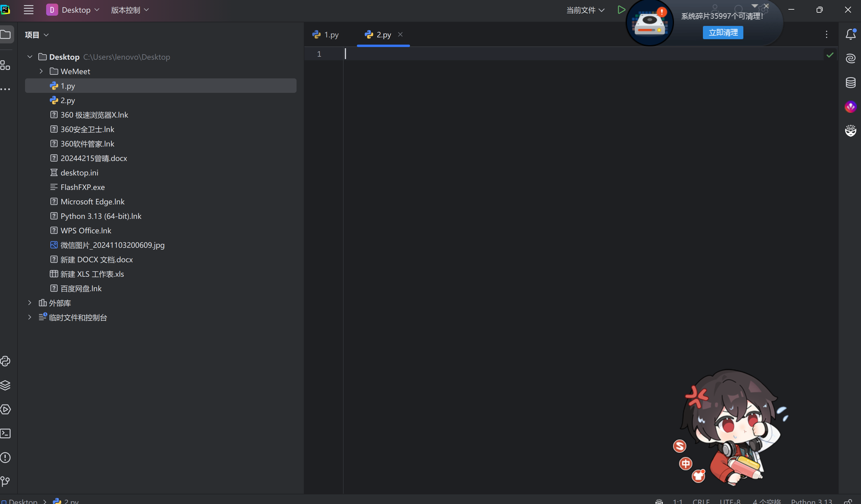Open the 当前文件 run configuration dropdown

(585, 10)
